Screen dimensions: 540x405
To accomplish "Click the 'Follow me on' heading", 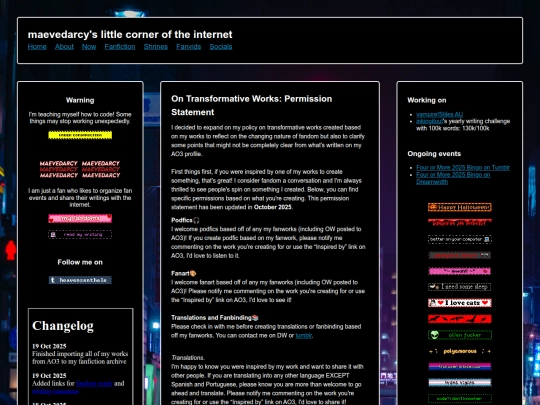I will click(x=80, y=262).
